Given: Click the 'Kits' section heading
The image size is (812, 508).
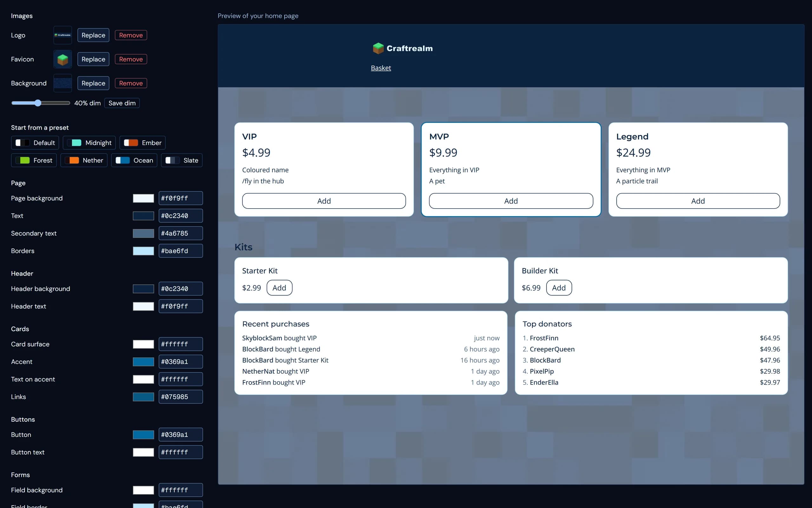Looking at the screenshot, I should (x=243, y=247).
